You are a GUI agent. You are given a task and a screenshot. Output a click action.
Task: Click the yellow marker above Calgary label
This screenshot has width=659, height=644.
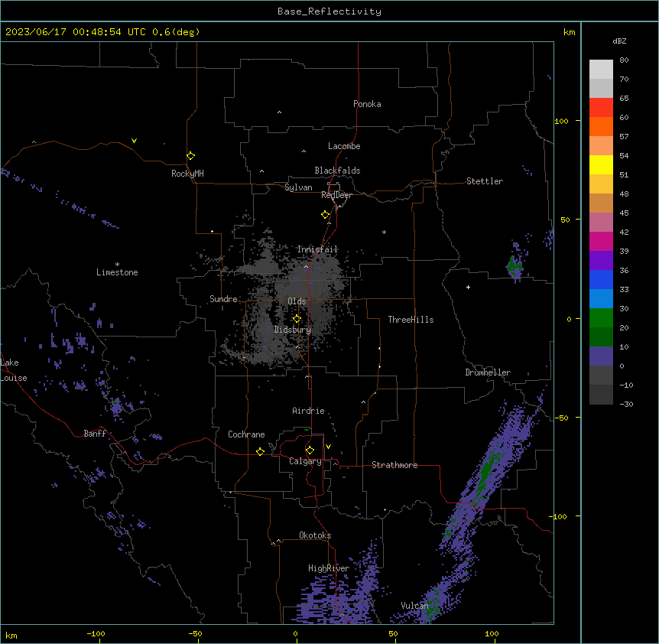pos(310,450)
